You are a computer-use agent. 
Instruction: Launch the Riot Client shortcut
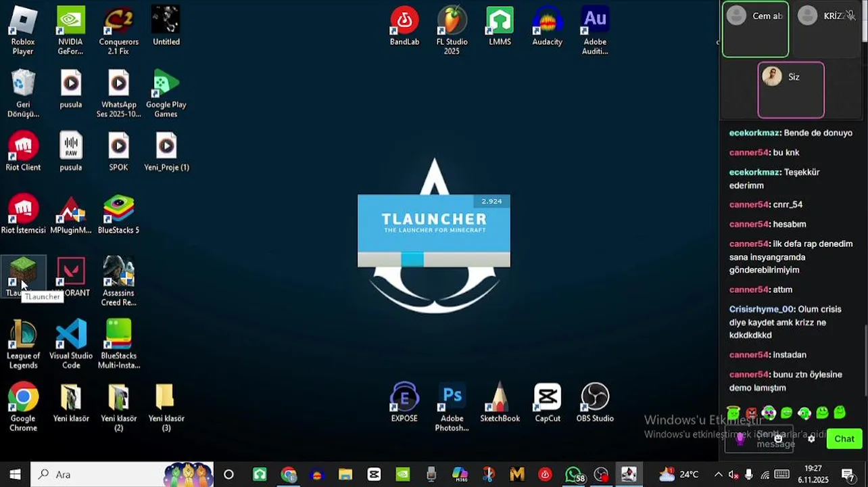point(23,152)
